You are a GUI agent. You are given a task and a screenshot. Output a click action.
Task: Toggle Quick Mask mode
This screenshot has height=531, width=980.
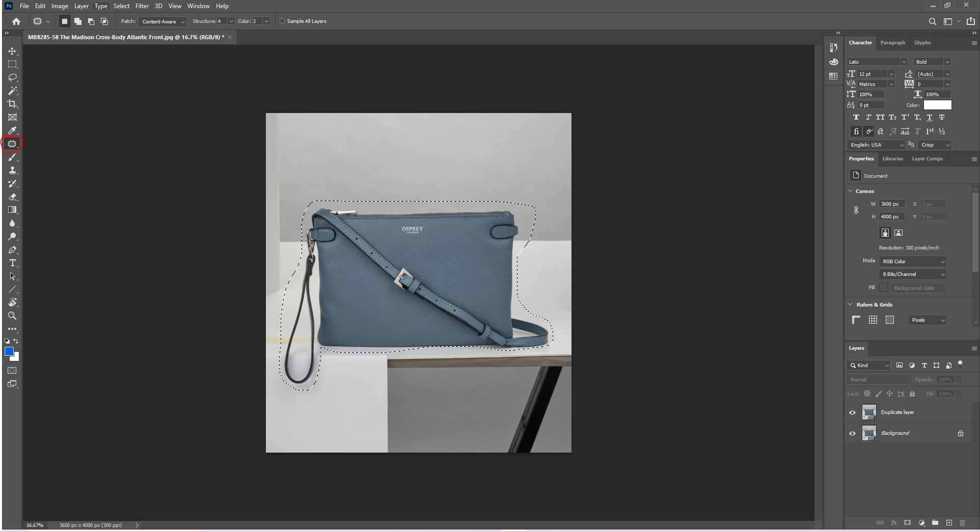pos(12,371)
